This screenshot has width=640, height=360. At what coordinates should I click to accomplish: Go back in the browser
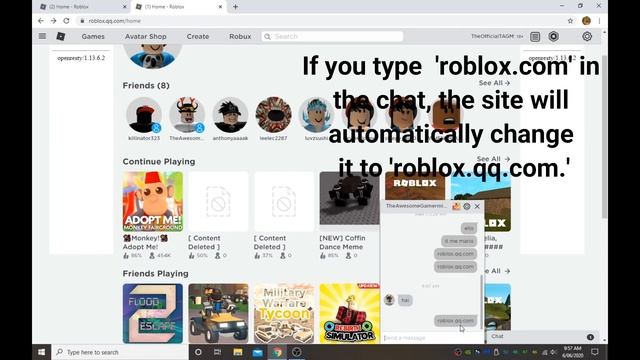pos(40,20)
